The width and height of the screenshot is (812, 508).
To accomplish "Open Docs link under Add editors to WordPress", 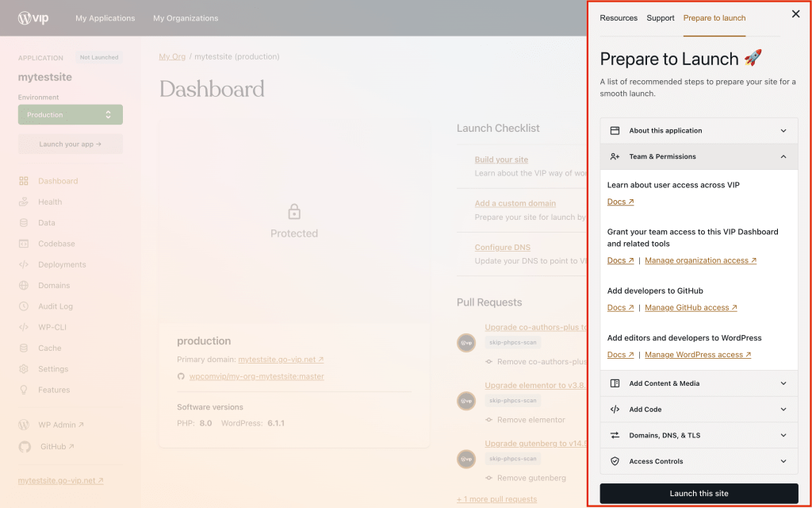I will 620,355.
